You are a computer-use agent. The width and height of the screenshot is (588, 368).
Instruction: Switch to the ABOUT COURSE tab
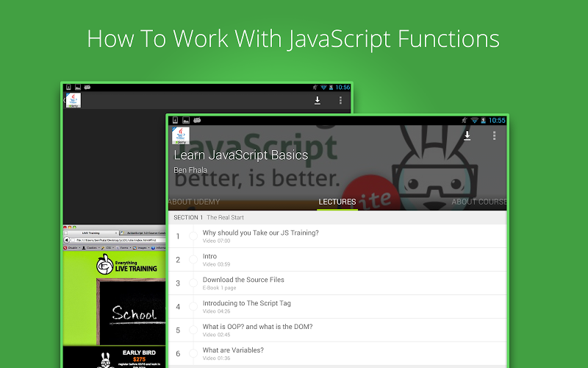tap(479, 202)
